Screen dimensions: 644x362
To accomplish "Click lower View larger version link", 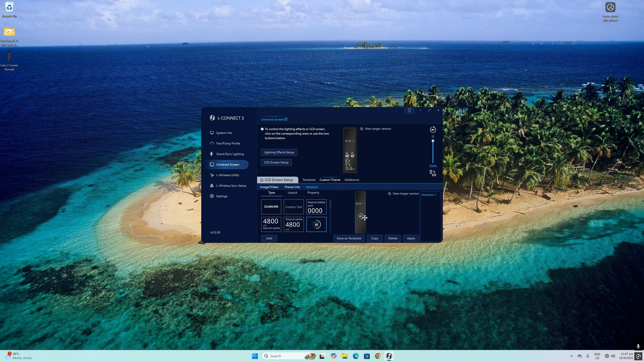I will pyautogui.click(x=406, y=194).
